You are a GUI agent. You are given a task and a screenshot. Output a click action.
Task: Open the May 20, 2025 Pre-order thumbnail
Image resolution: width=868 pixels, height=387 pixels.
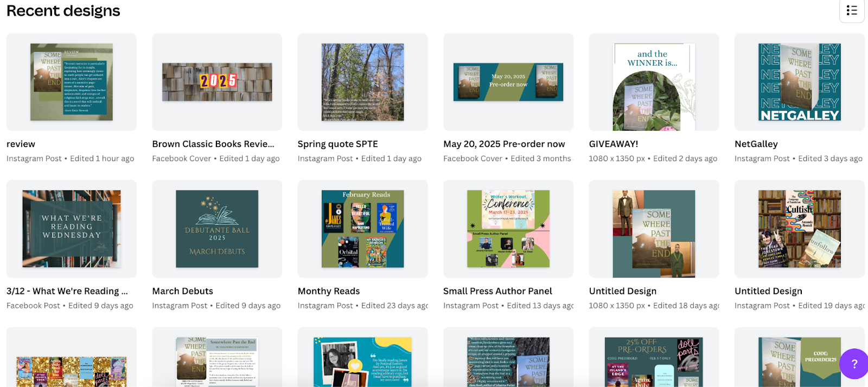pos(508,82)
